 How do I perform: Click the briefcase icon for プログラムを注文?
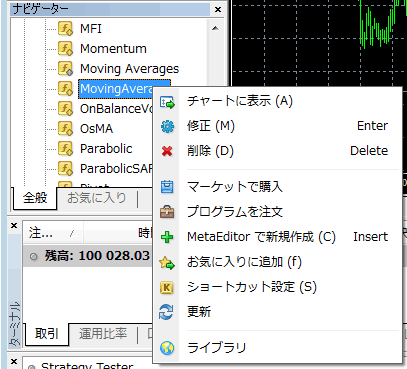click(x=167, y=212)
